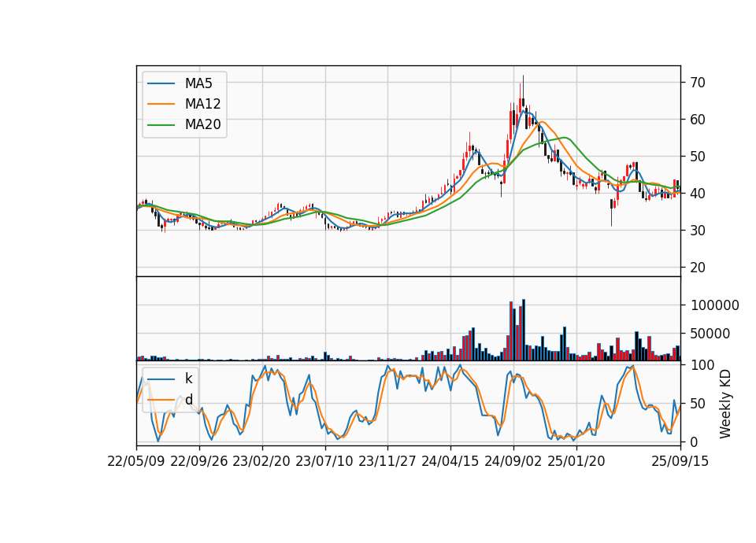Screen dimensions: 756x543
Task: Click the MA5 legend label
Action: pyautogui.click(x=198, y=83)
